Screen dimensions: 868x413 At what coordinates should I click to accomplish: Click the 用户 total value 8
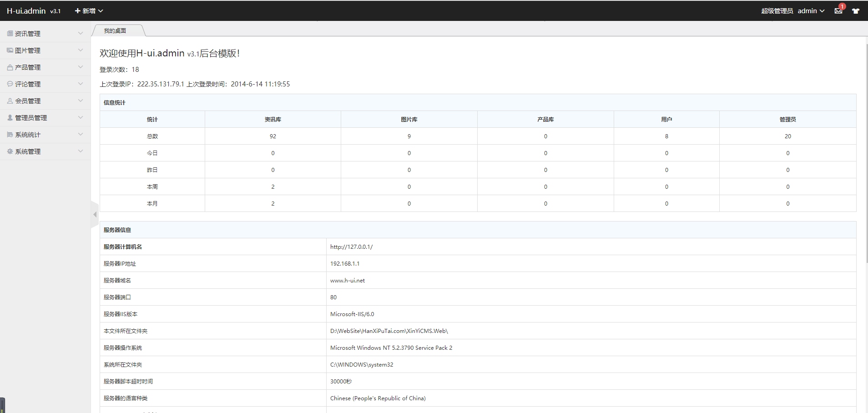(666, 136)
